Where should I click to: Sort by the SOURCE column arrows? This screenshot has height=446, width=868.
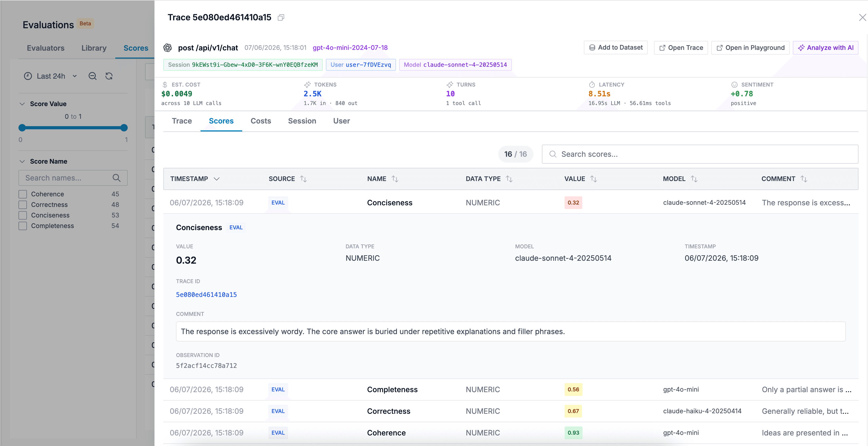(x=303, y=179)
